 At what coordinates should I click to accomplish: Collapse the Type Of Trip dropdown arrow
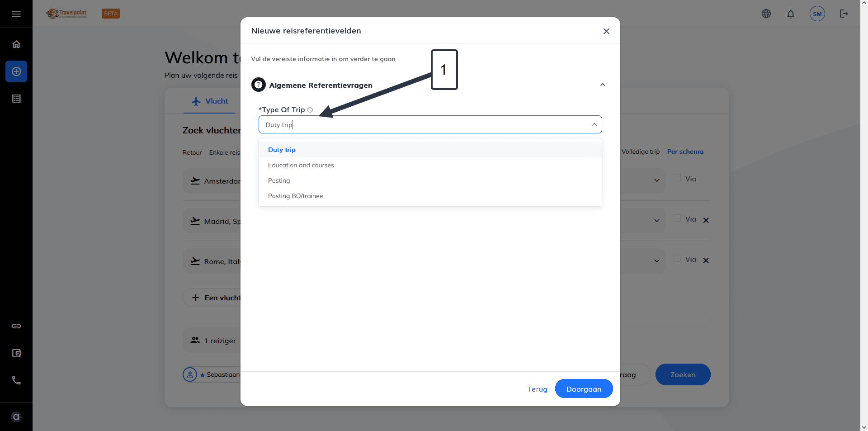594,125
